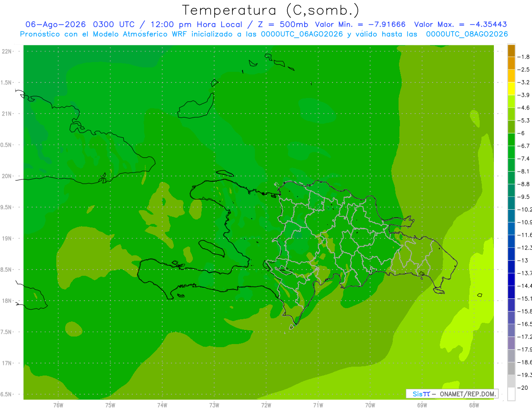Click the dark blue swatch between -13.7 and -14.4
Image resolution: width=532 pixels, height=411 pixels.
pyautogui.click(x=511, y=279)
